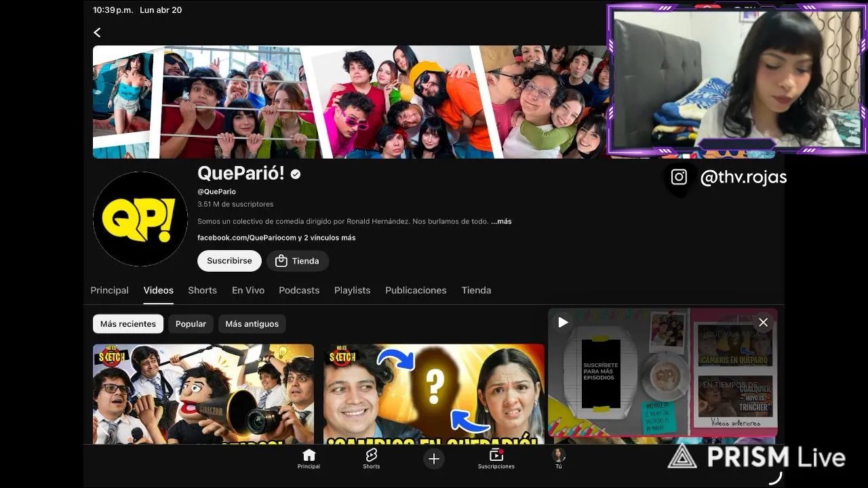The width and height of the screenshot is (868, 488).
Task: Click the 3.51 M de suscriptores text
Action: coord(235,204)
